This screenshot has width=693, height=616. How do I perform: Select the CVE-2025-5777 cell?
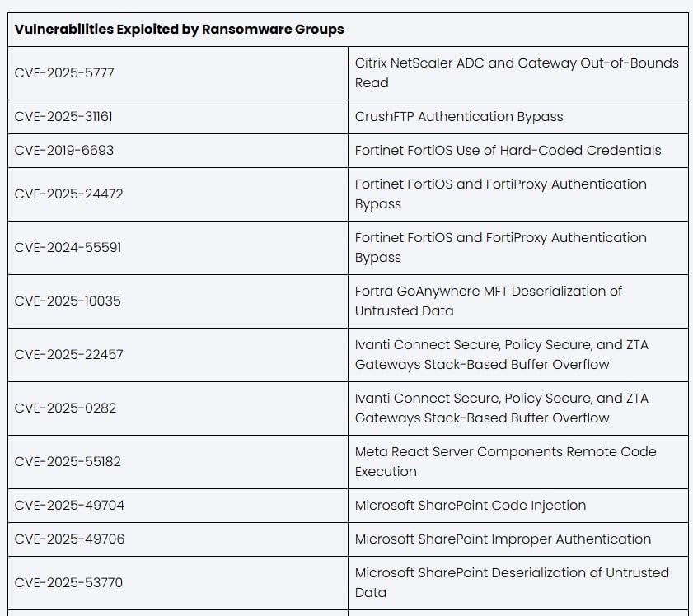click(64, 73)
